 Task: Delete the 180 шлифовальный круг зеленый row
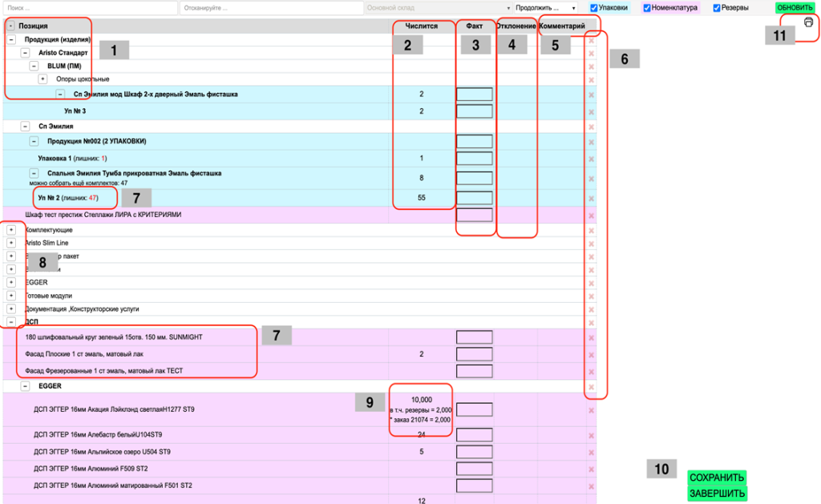tap(592, 337)
